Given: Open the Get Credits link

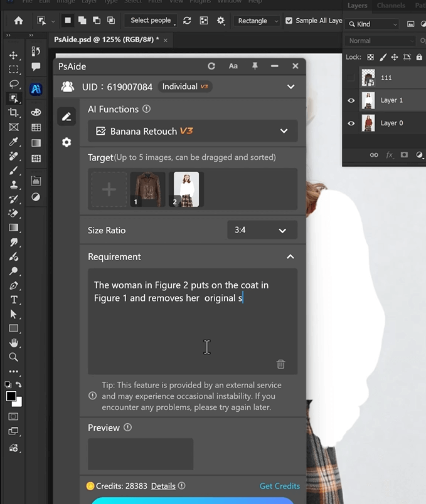Looking at the screenshot, I should [x=279, y=486].
